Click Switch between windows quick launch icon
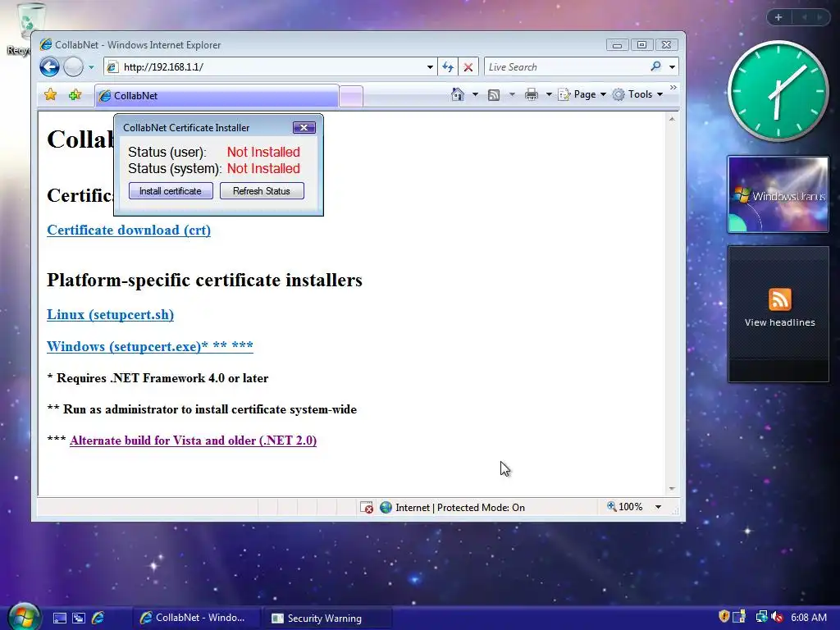840x630 pixels. (79, 619)
